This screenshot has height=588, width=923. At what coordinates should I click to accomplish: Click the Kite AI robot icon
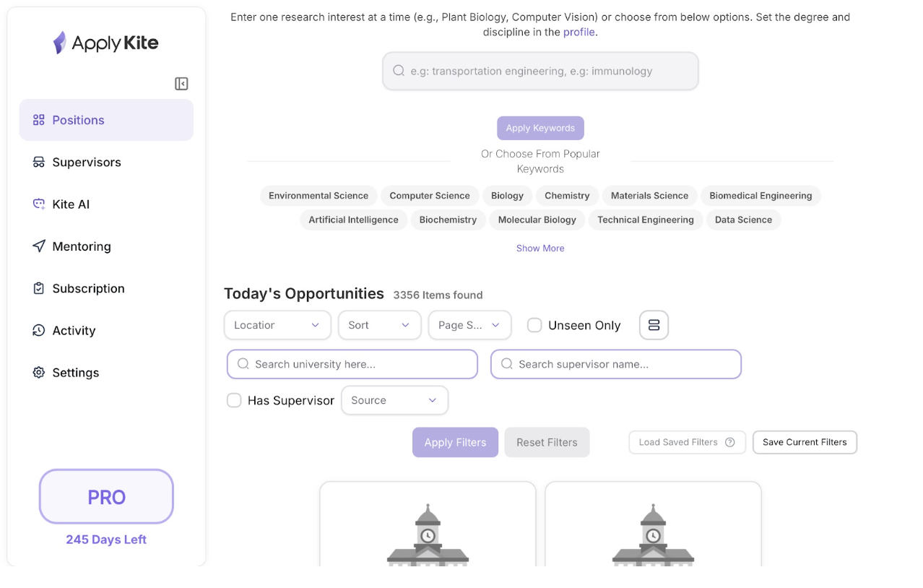click(x=39, y=204)
